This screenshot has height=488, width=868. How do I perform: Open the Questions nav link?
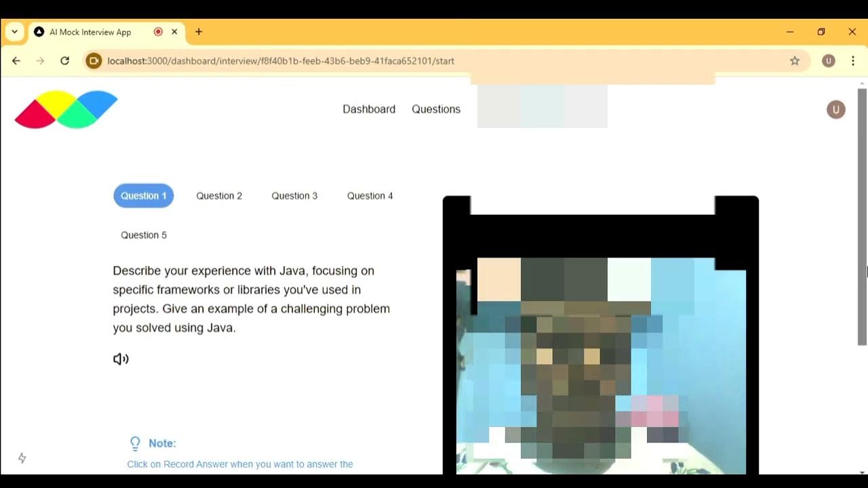coord(436,109)
